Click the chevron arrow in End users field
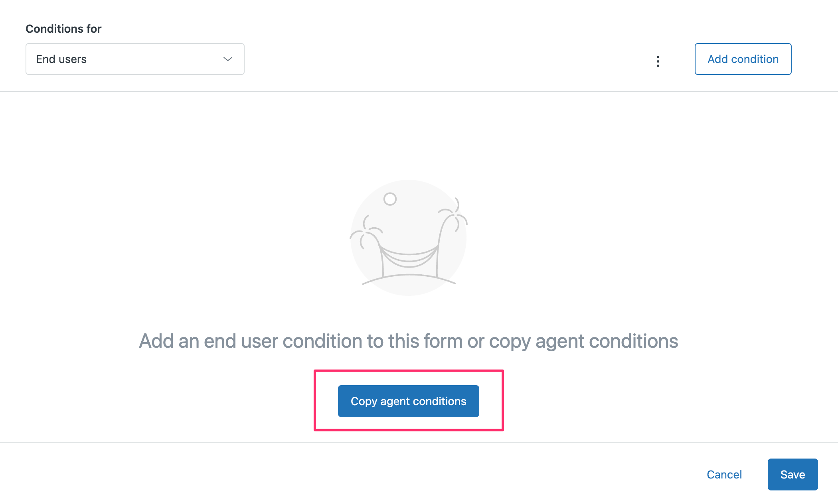The width and height of the screenshot is (838, 504). [x=228, y=59]
